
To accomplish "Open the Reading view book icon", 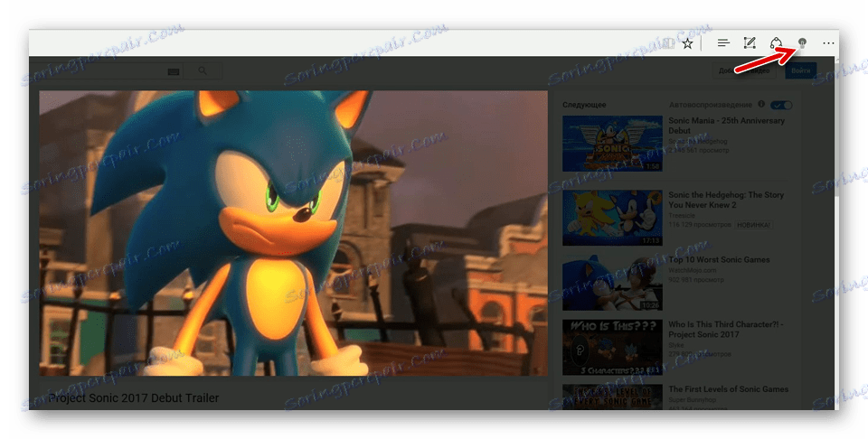I will point(669,43).
